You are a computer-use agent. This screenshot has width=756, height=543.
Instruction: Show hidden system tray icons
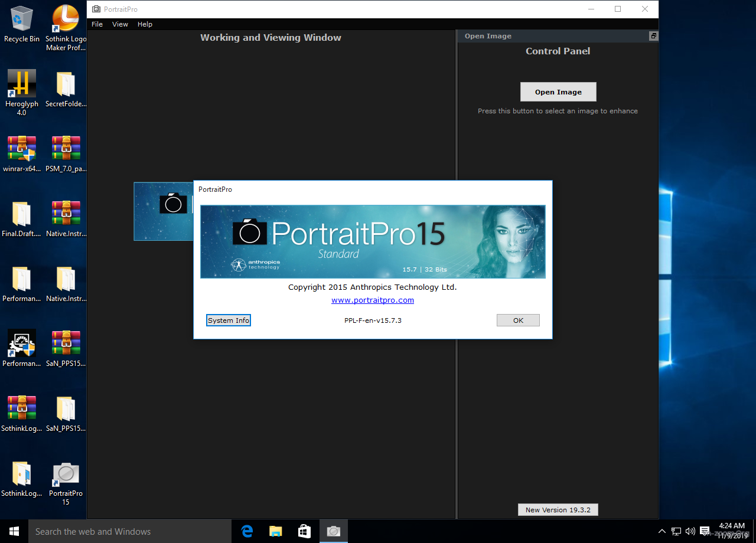(661, 531)
